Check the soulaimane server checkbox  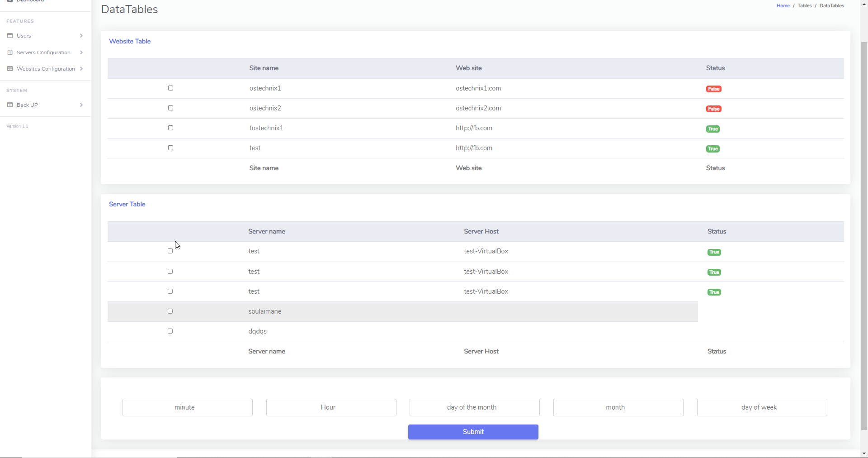170,311
